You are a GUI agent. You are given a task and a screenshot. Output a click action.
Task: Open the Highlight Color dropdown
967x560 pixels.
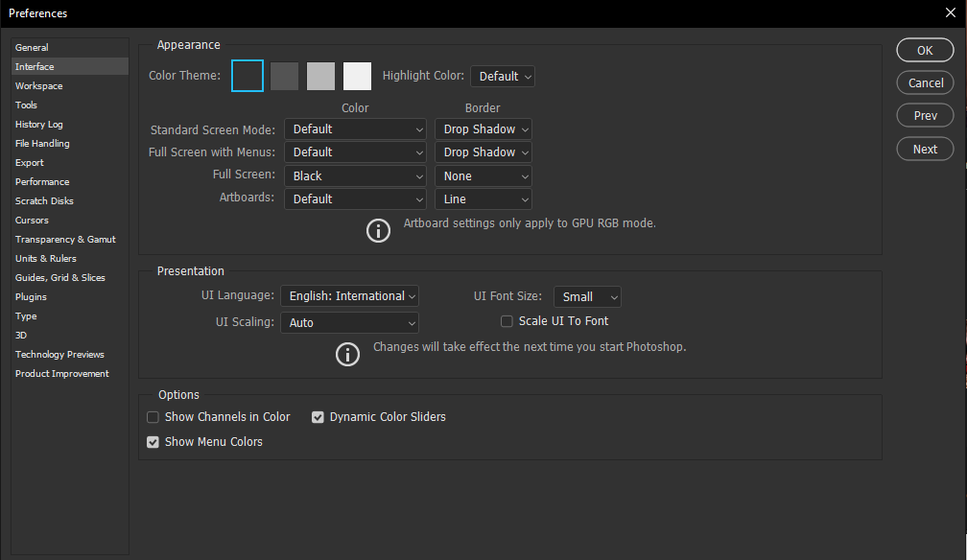coord(503,77)
